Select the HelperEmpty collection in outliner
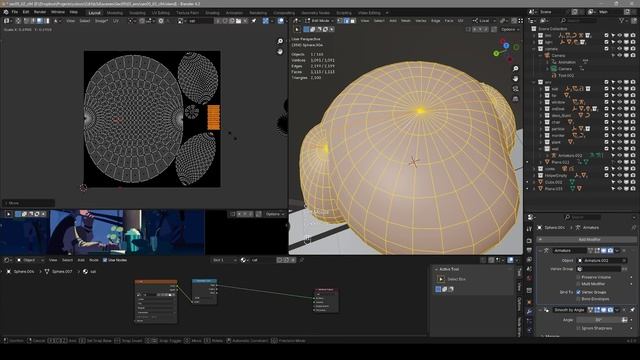This screenshot has height=360, width=640. (x=555, y=176)
